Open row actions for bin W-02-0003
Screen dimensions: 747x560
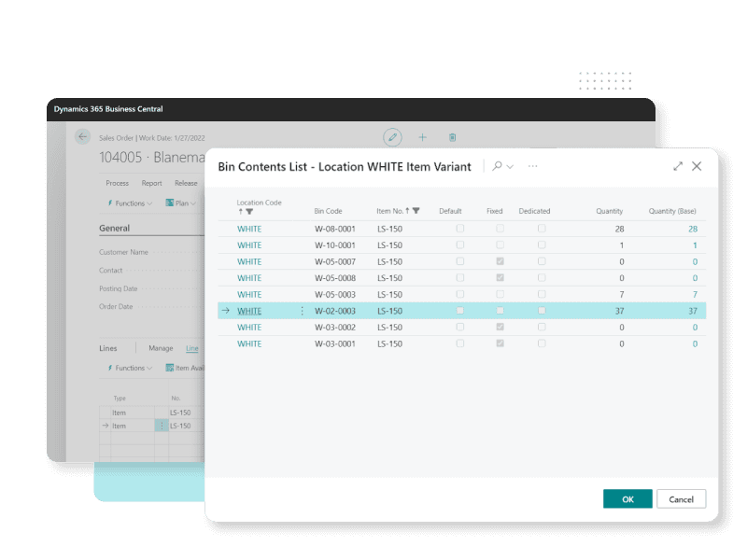pyautogui.click(x=302, y=311)
